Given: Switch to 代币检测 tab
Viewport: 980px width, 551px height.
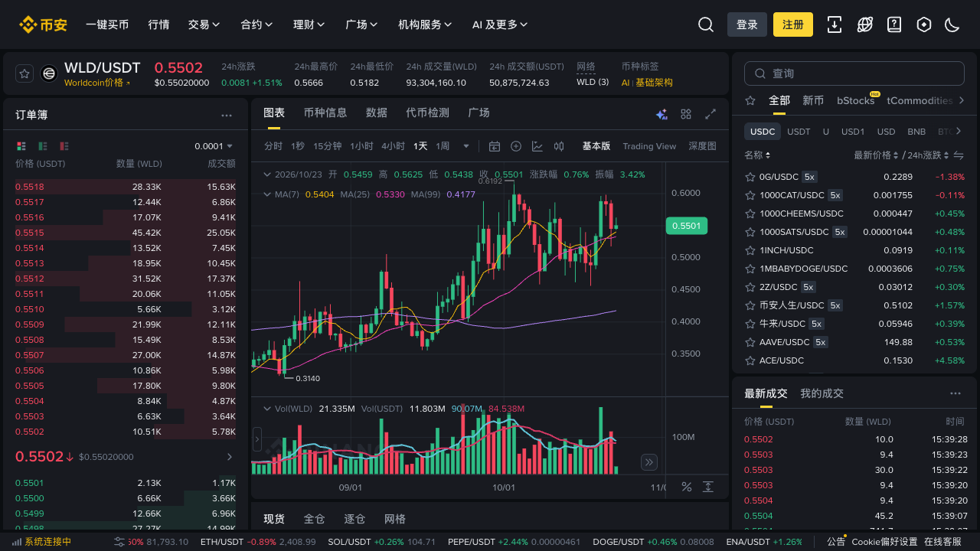Looking at the screenshot, I should click(428, 112).
